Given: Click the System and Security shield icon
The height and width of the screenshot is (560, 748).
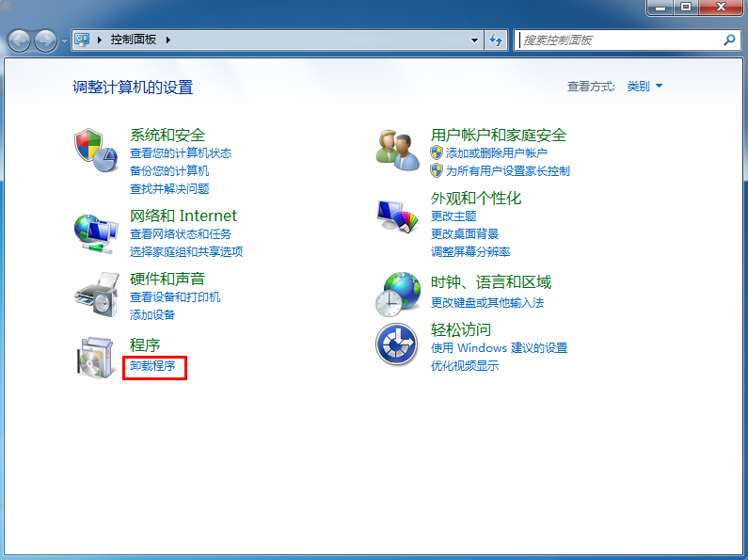Looking at the screenshot, I should 96,149.
